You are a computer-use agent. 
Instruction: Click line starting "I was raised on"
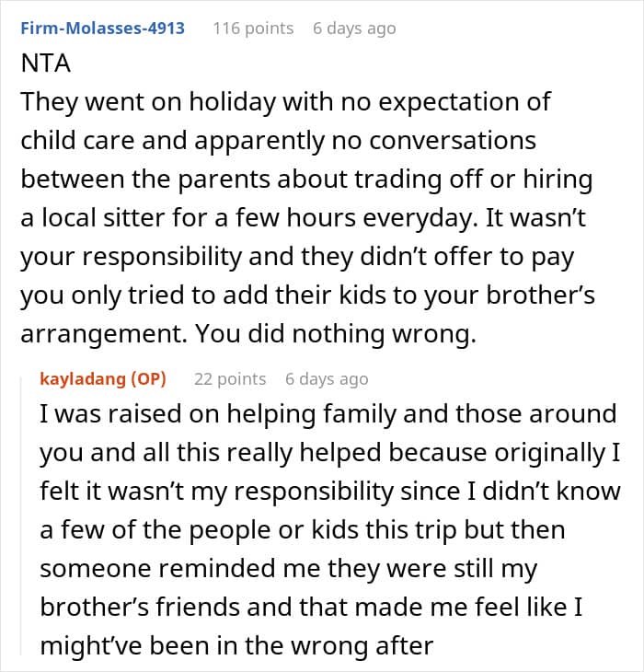[x=327, y=414]
